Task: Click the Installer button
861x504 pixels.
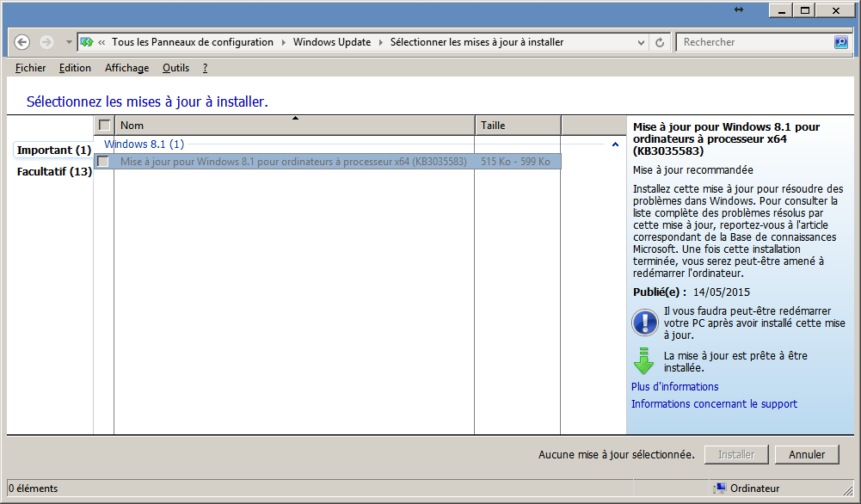Action: [x=736, y=455]
